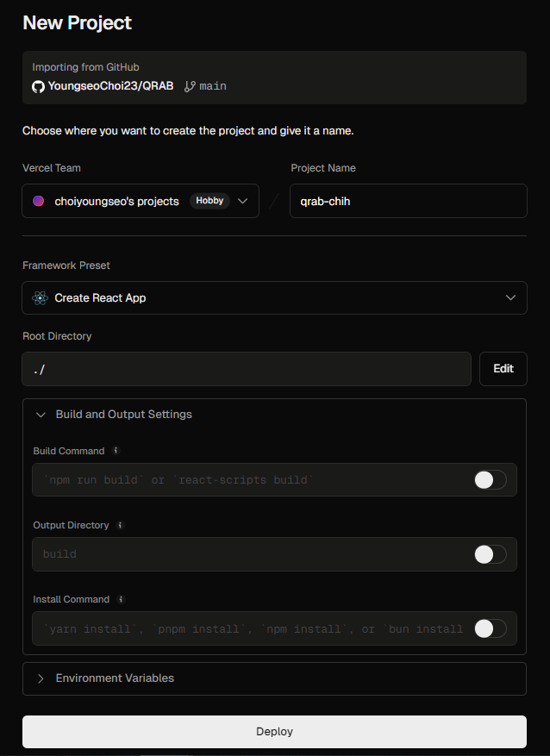Click the info icon next to Build Command
Screen dimensions: 550x756
[x=116, y=450]
